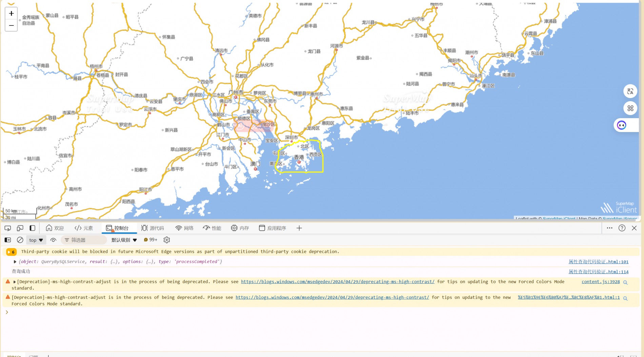Viewport: 644px width, 357px height.
Task: Click the 50 km scale bar
Action: [20, 211]
